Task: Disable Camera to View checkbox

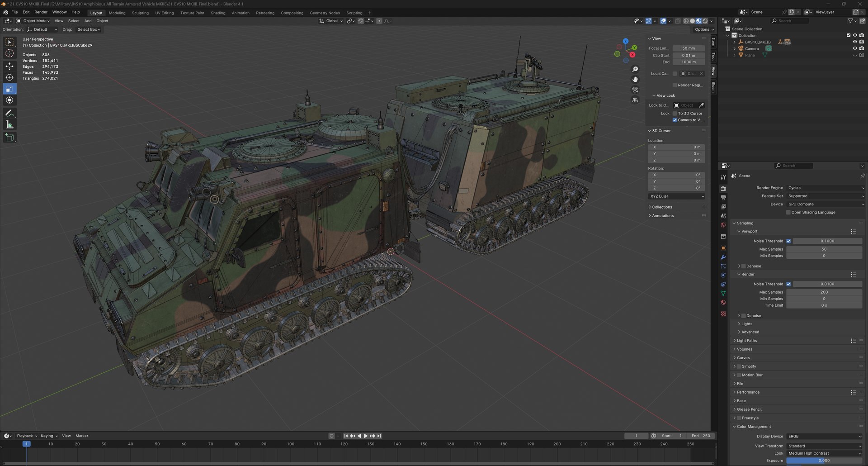Action: point(675,120)
